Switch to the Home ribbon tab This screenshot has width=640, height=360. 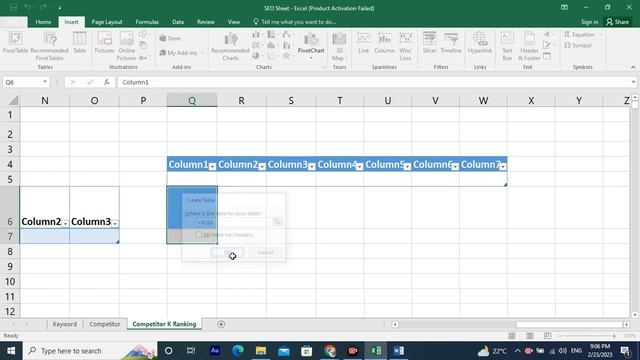click(43, 22)
